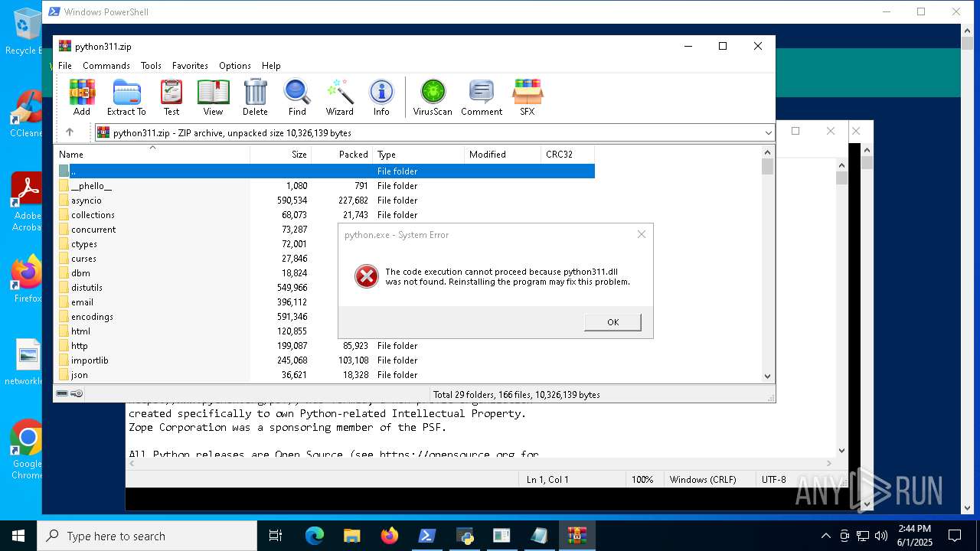980x551 pixels.
Task: Sort by the Size column header
Action: [280, 154]
